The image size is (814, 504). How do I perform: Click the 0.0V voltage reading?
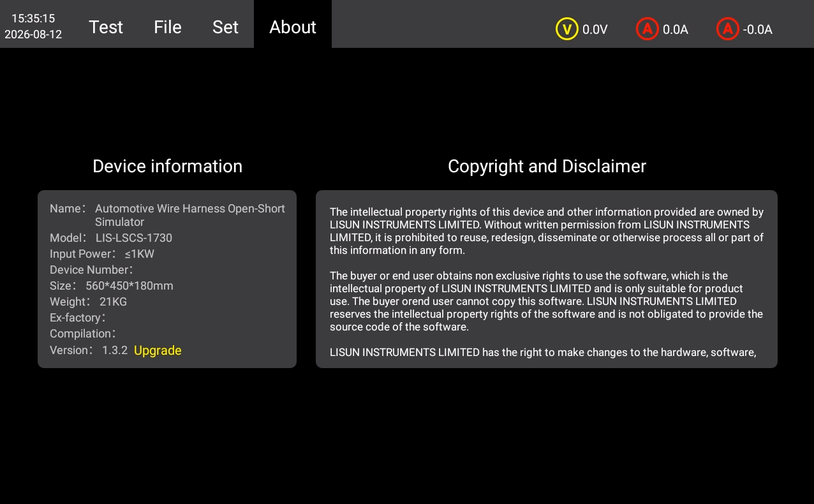[x=595, y=29]
